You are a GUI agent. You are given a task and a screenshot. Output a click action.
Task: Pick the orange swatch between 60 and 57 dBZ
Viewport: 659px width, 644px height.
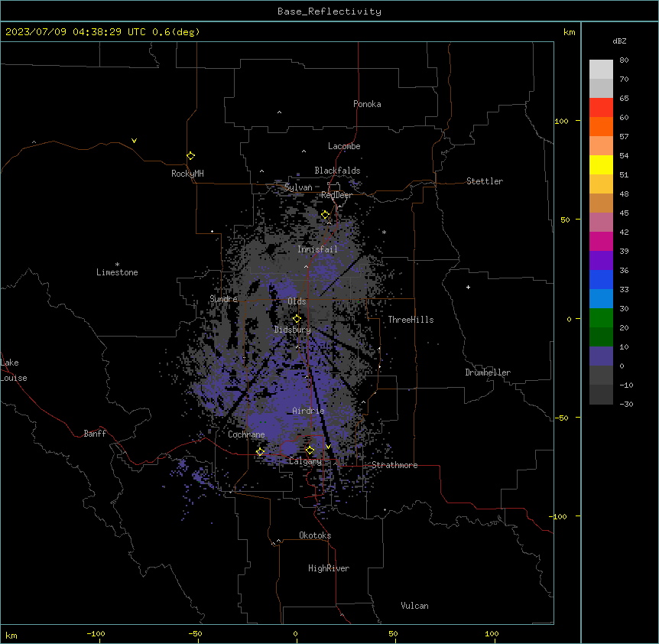(x=601, y=126)
